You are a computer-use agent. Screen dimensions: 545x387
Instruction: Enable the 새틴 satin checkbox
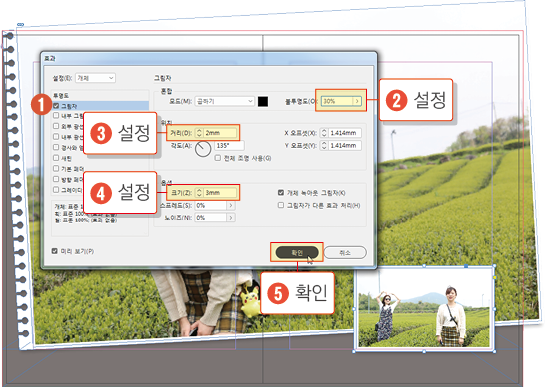pos(56,158)
